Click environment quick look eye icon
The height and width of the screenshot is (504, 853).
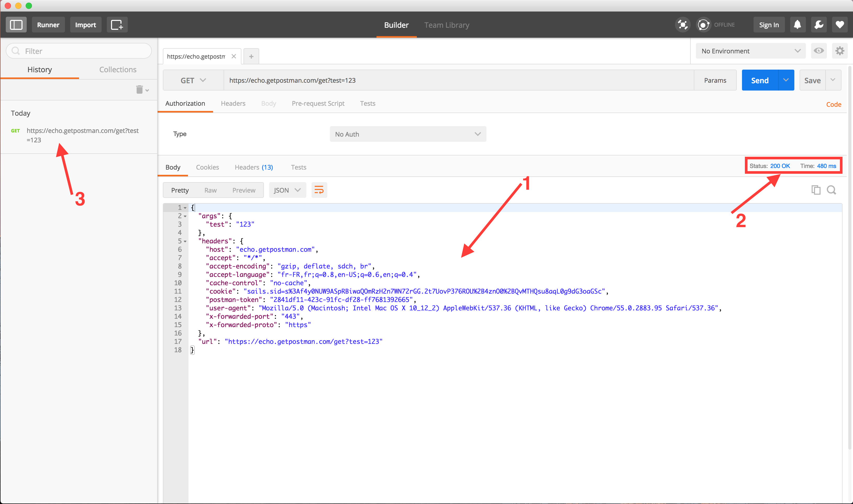(x=819, y=51)
